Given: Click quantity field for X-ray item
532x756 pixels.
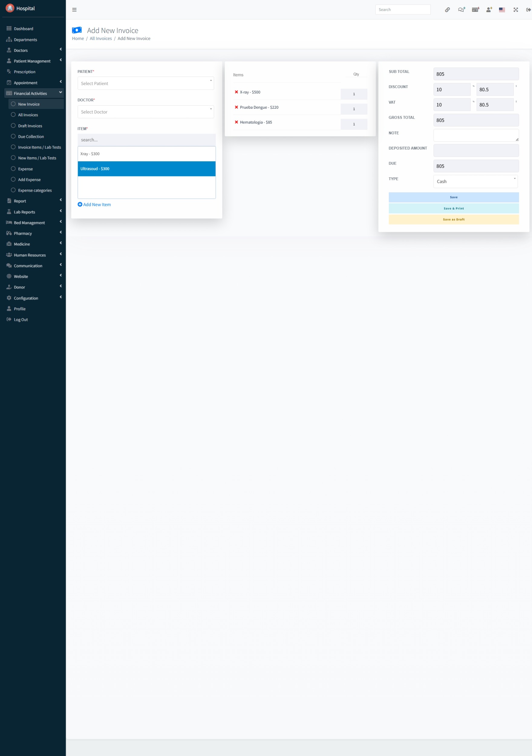Looking at the screenshot, I should [x=354, y=94].
